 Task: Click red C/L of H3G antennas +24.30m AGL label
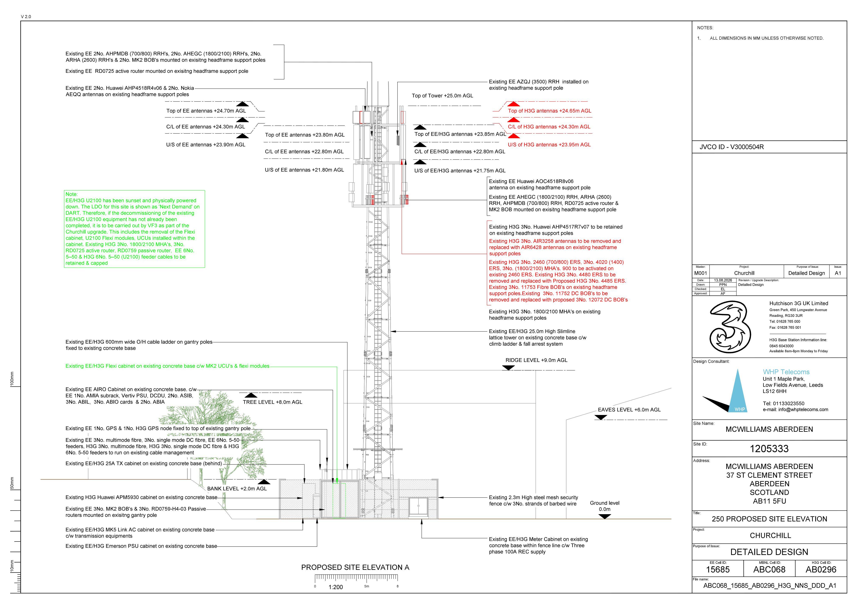549,127
